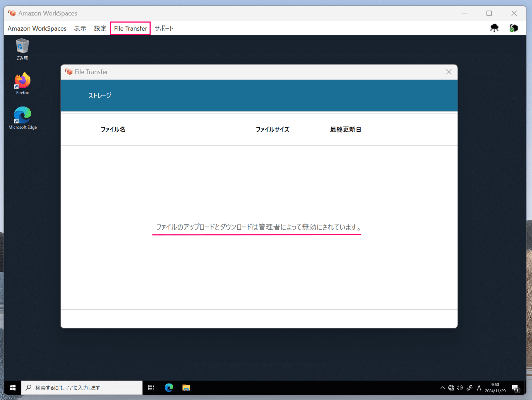The height and width of the screenshot is (400, 532).
Task: Open the Windows Start menu
Action: pyautogui.click(x=13, y=388)
